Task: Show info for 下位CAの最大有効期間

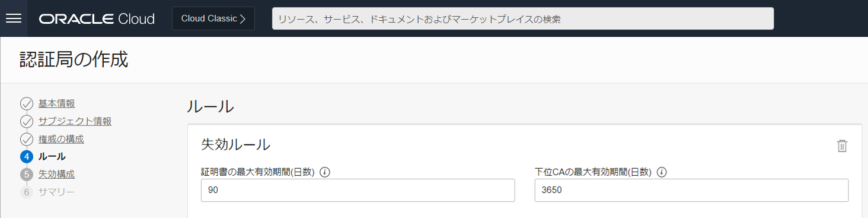Action: click(662, 172)
